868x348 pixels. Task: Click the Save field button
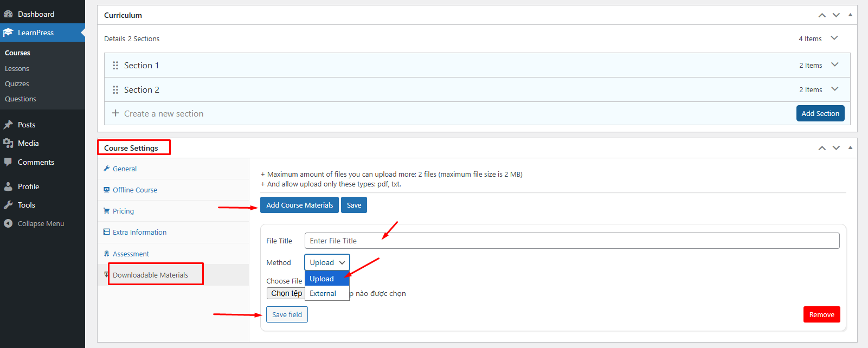(x=287, y=314)
